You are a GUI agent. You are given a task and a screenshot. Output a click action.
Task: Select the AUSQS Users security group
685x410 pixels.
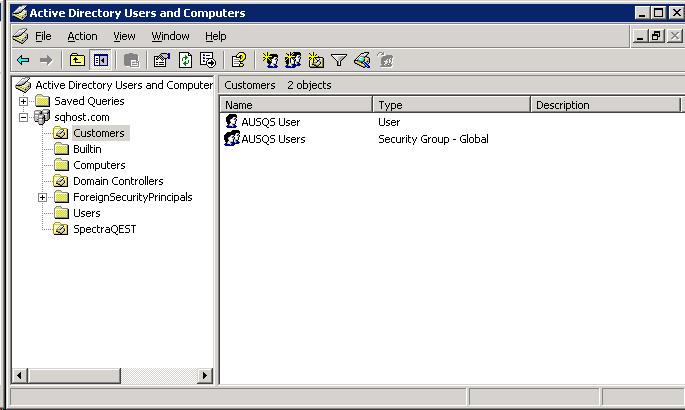272,139
